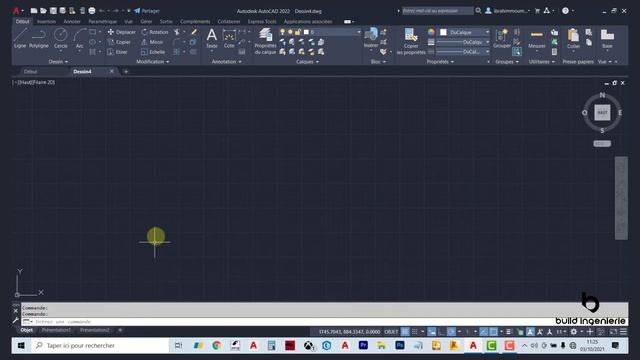
Task: Switch to the Dessin4 file tab
Action: [82, 71]
